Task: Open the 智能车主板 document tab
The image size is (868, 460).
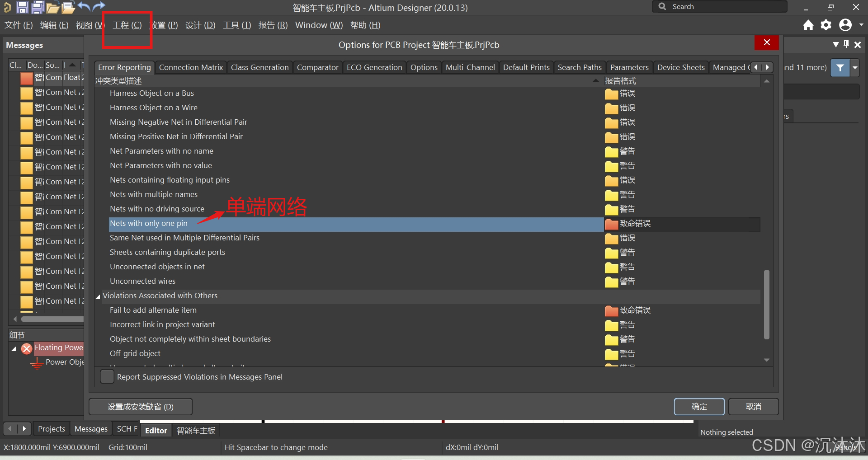Action: click(196, 431)
